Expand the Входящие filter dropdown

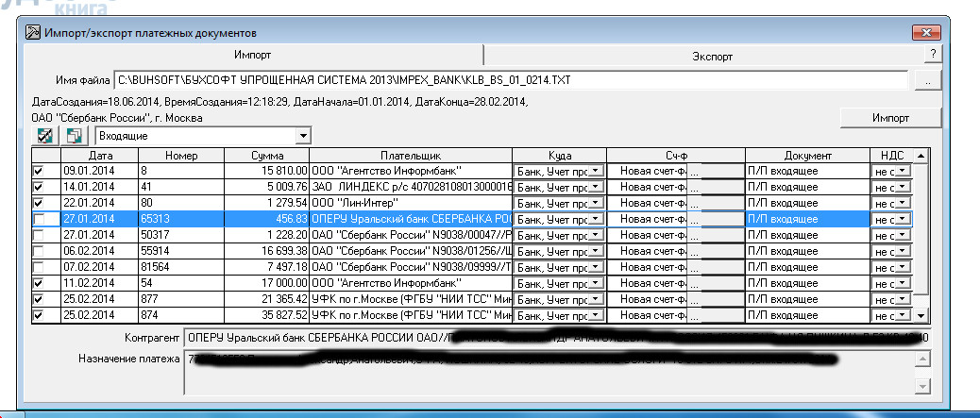(x=302, y=136)
